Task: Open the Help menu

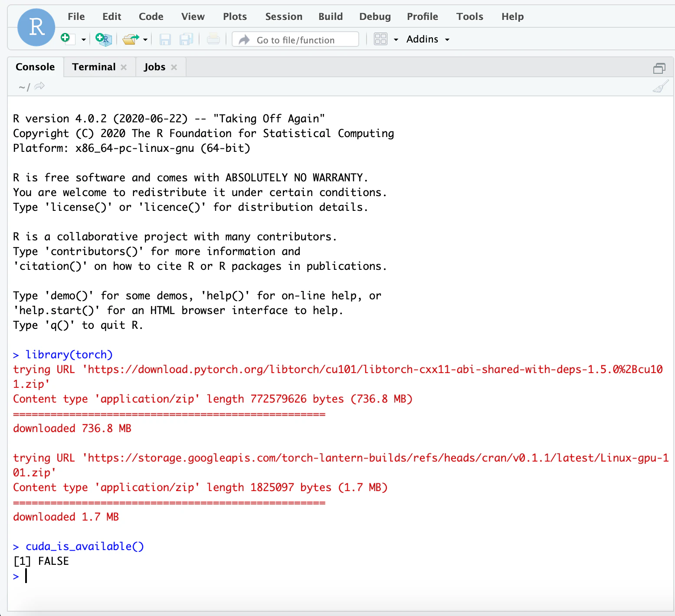Action: click(x=513, y=16)
